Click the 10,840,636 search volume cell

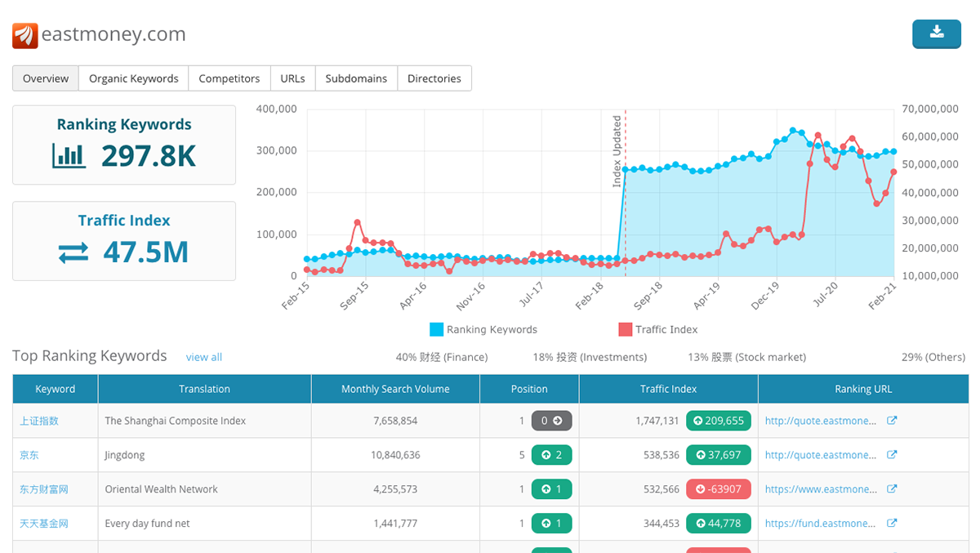click(x=395, y=455)
